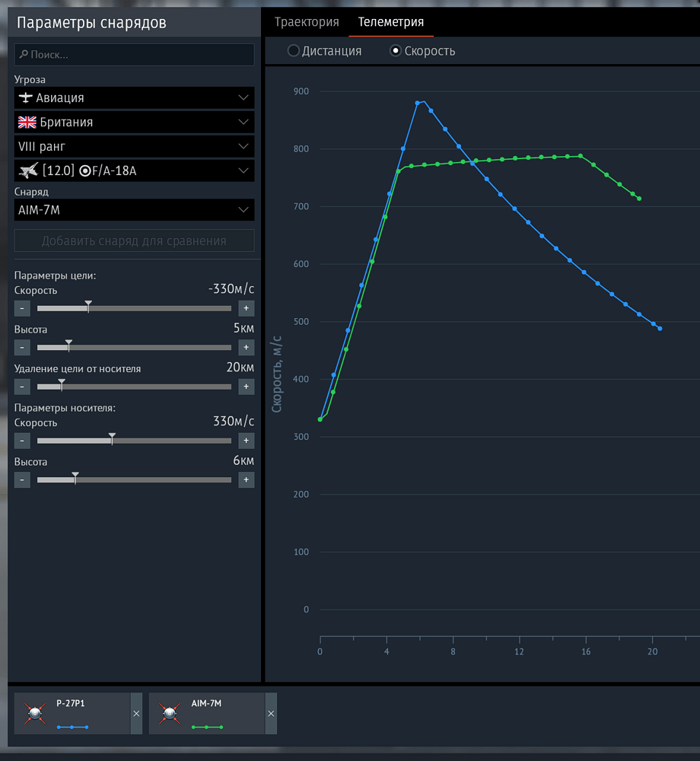Image resolution: width=700 pixels, height=761 pixels.
Task: Click the target distance slider handle
Action: point(62,384)
